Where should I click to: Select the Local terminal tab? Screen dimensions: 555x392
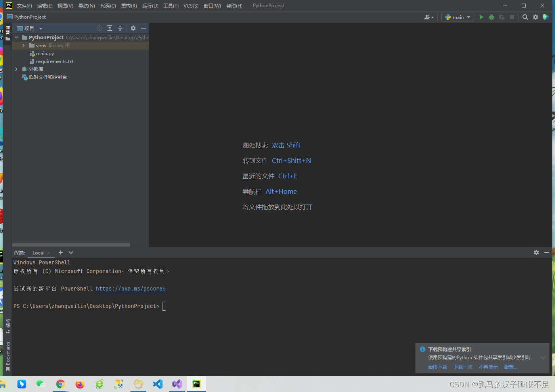(38, 253)
